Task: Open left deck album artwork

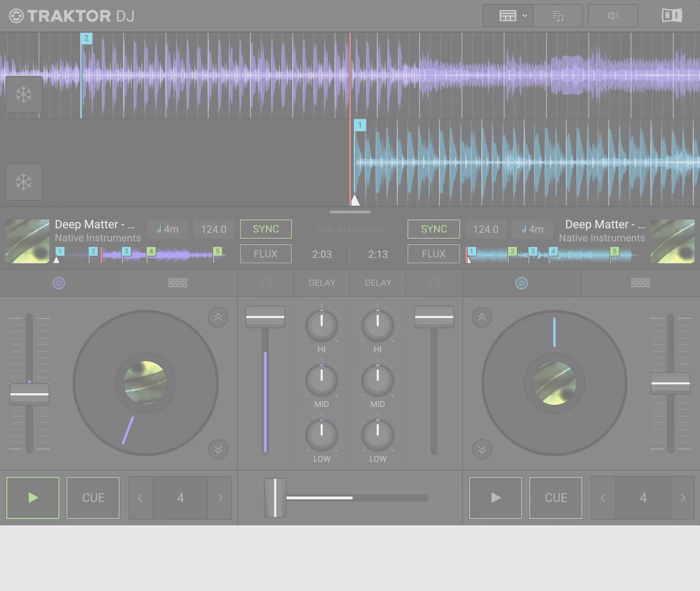Action: tap(27, 241)
